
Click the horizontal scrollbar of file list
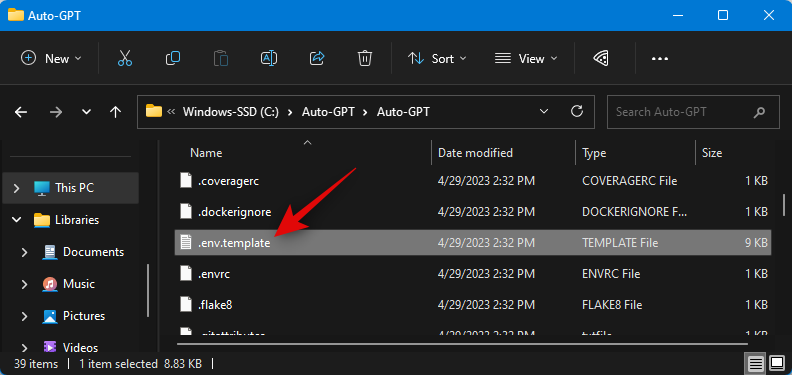coord(461,344)
